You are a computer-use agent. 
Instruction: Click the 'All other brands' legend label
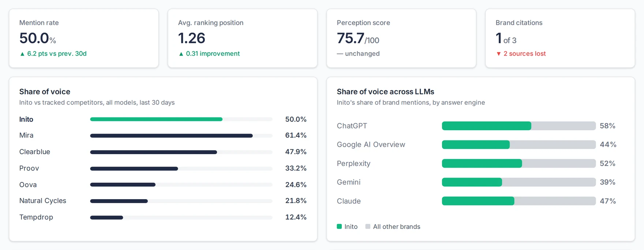click(x=397, y=227)
